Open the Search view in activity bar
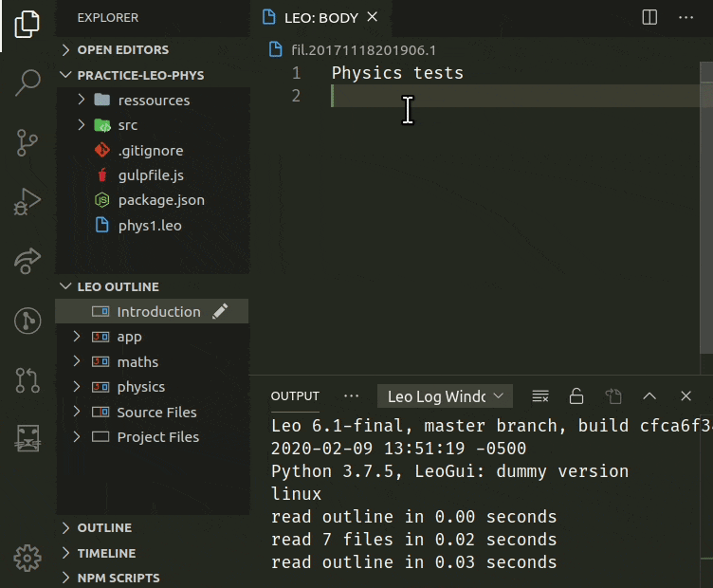This screenshot has height=588, width=713. point(27,83)
